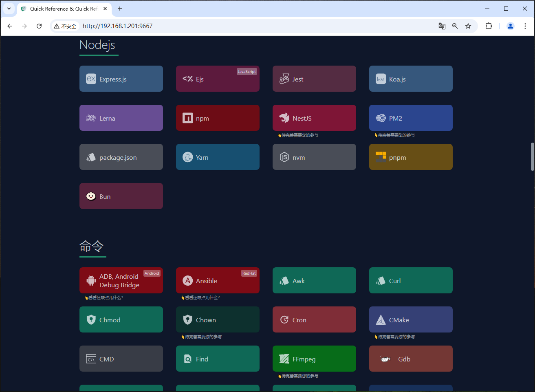
Task: Open the tab search dropdown arrow
Action: click(x=9, y=9)
